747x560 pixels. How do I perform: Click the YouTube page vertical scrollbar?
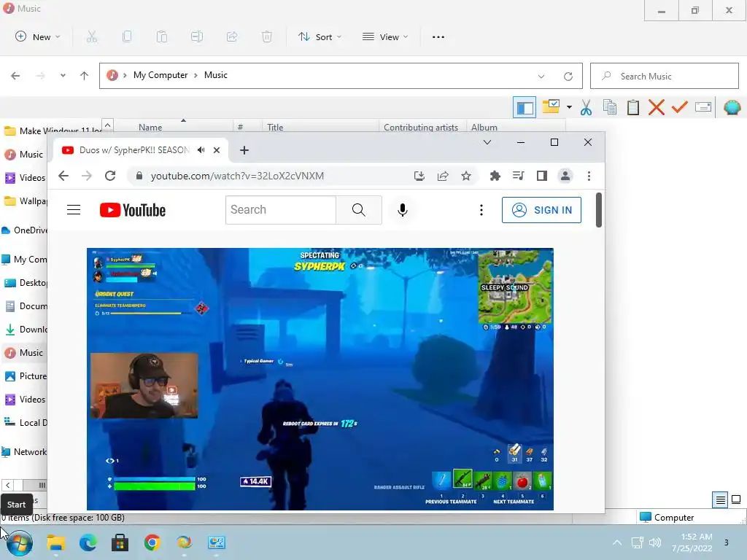(599, 209)
